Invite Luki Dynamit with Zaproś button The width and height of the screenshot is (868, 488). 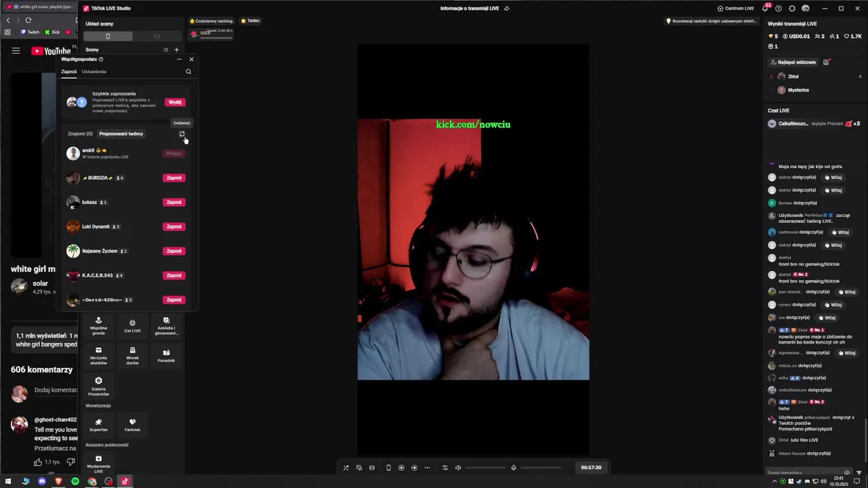tap(174, 226)
